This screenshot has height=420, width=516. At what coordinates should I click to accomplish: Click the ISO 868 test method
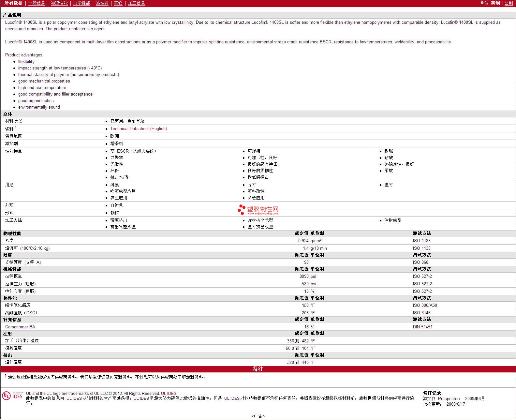[420, 262]
